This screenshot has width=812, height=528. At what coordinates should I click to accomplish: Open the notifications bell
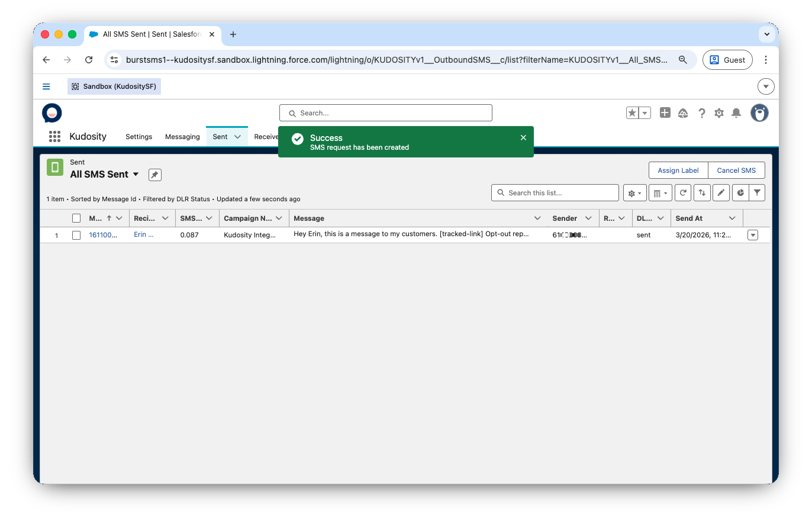(x=736, y=113)
